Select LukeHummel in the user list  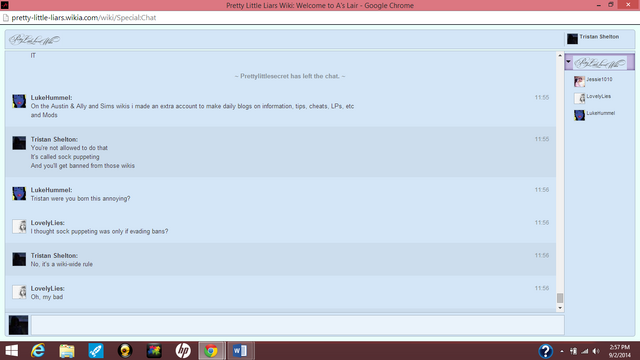pyautogui.click(x=600, y=113)
